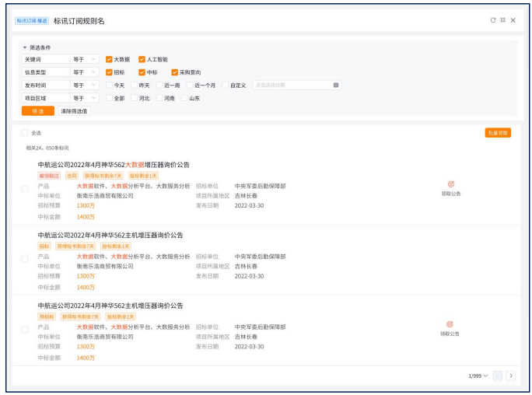Go to next page using right arrow
532x395 pixels.
click(x=510, y=376)
